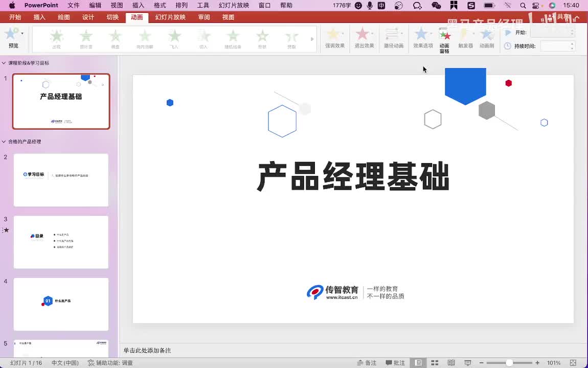Click the animation star marker beside slide 3
The image size is (588, 368).
tap(6, 230)
